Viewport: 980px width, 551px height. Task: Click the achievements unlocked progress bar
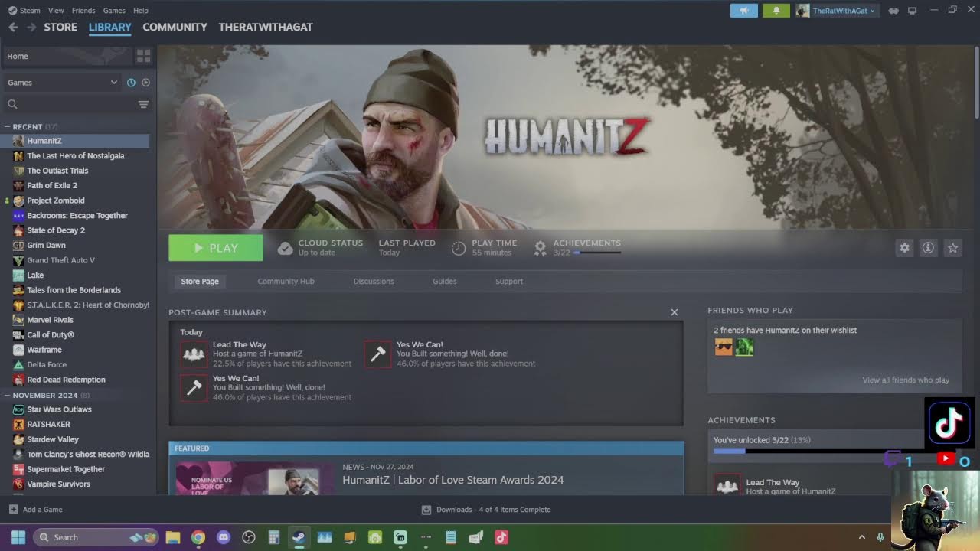click(819, 451)
